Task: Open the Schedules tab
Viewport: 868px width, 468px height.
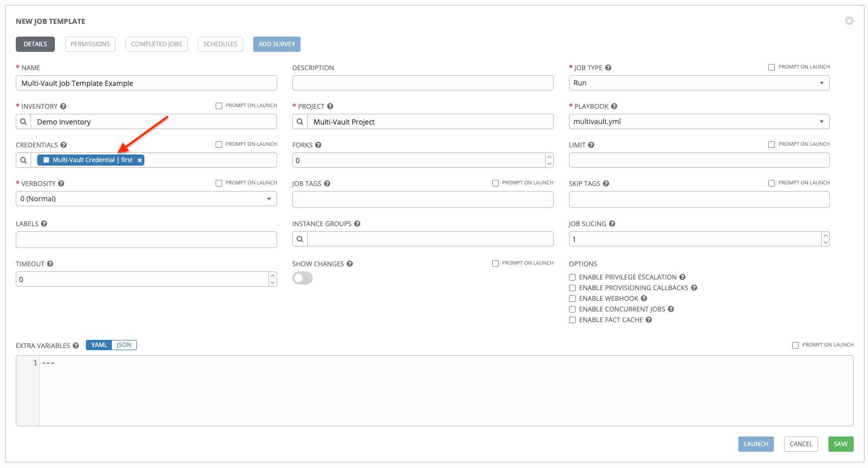Action: 220,44
